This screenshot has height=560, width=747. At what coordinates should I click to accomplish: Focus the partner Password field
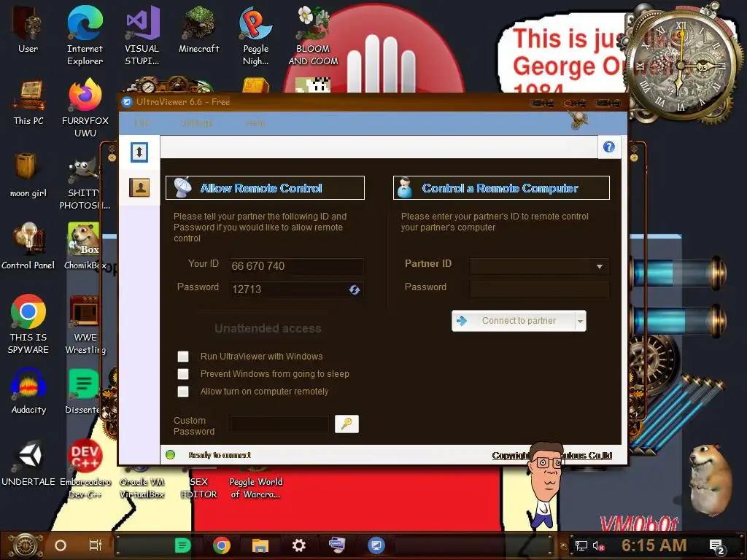click(x=539, y=289)
